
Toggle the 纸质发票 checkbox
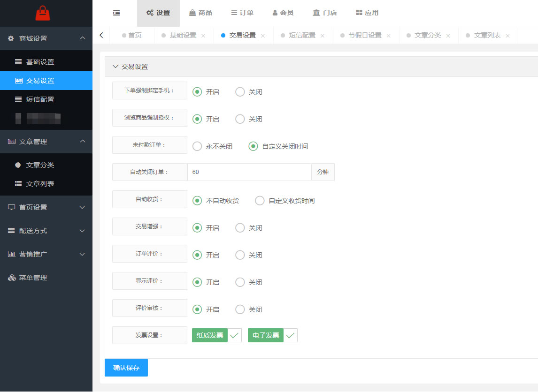click(217, 335)
